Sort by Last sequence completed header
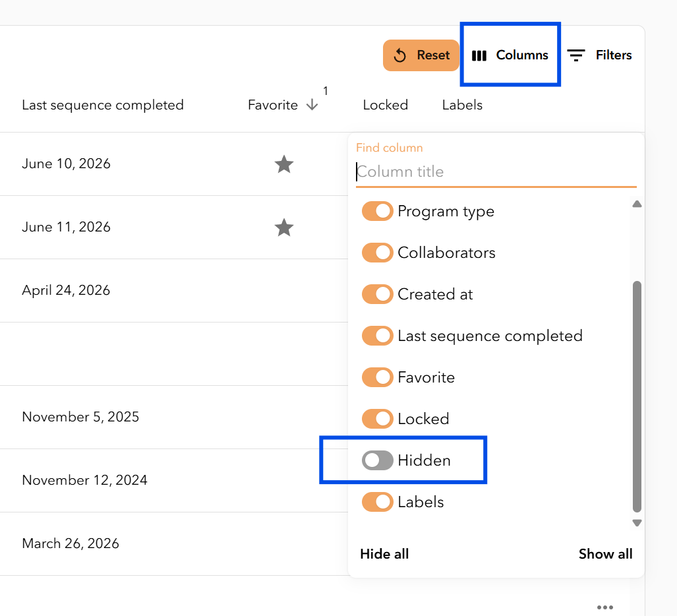Image resolution: width=677 pixels, height=616 pixels. [103, 105]
